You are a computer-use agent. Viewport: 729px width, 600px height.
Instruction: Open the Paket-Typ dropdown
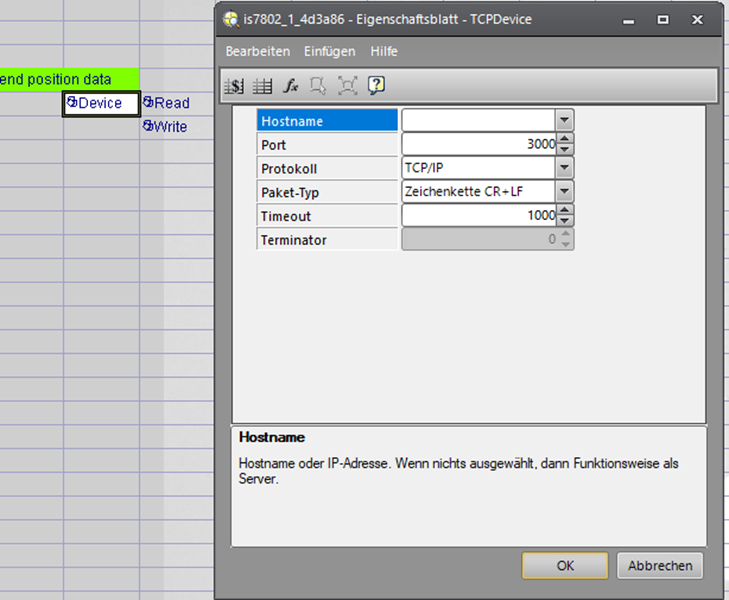565,192
